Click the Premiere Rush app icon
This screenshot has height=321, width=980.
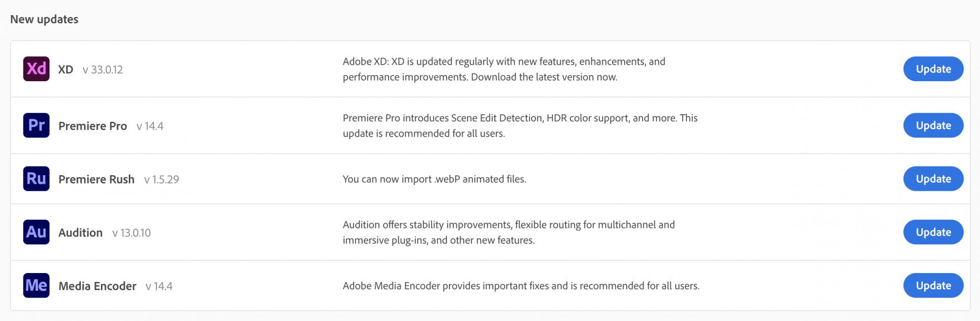(x=36, y=179)
